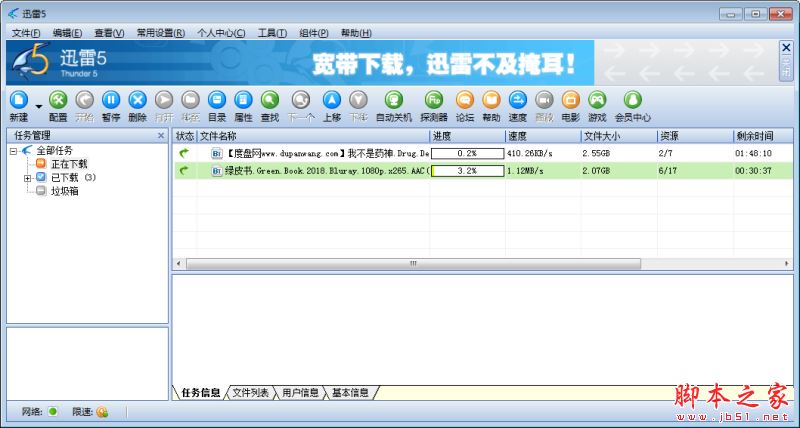Click the 帮助 (Help) toolbar icon
The width and height of the screenshot is (800, 428).
[x=491, y=100]
